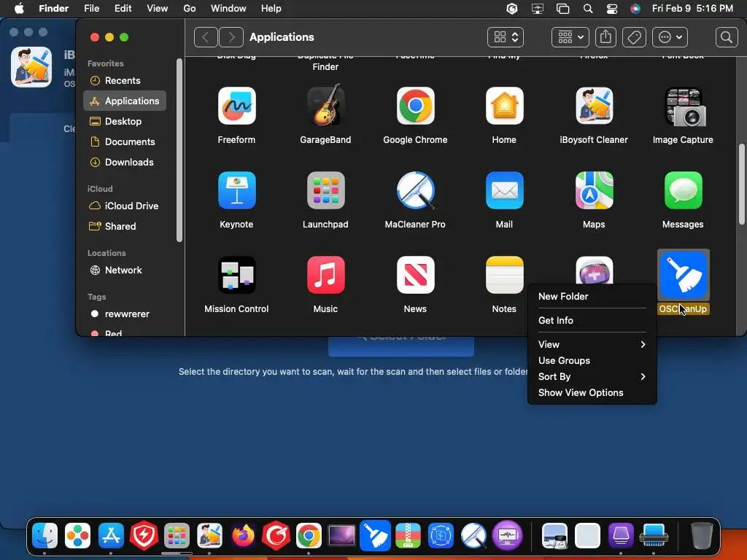This screenshot has height=560, width=747.
Task: Open Google Chrome from the Dock
Action: [309, 536]
